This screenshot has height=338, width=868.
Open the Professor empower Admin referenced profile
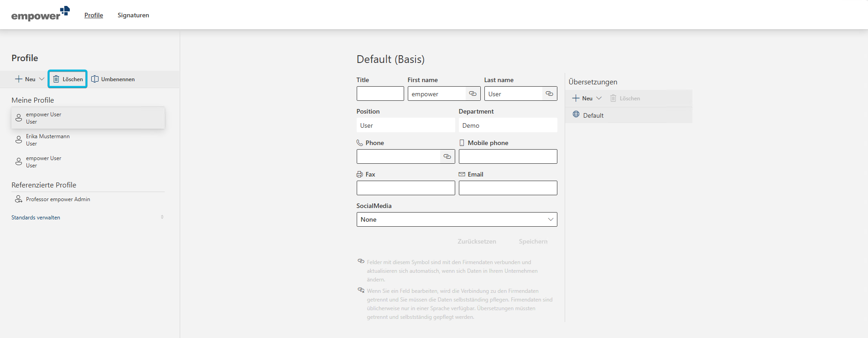pyautogui.click(x=88, y=199)
